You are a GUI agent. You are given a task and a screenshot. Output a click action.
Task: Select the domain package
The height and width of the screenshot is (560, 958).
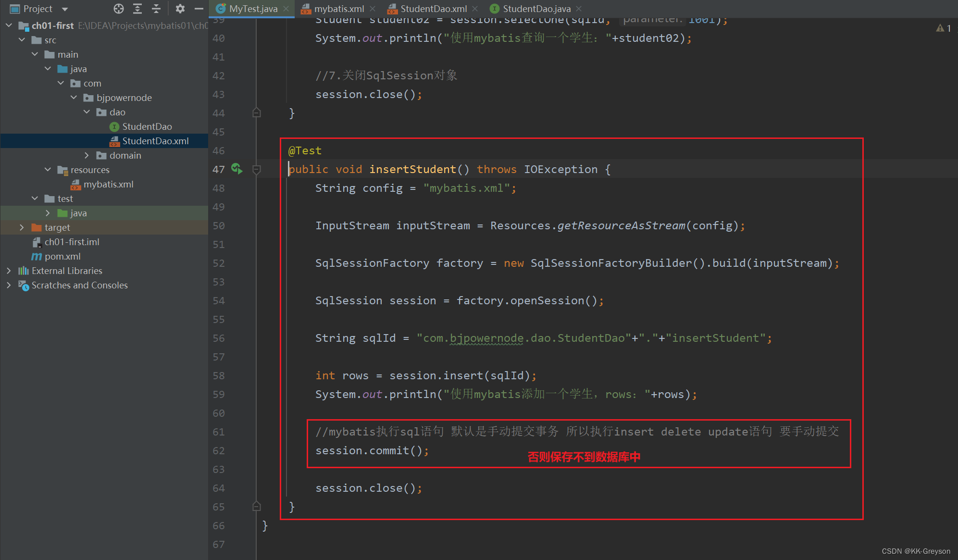point(125,155)
